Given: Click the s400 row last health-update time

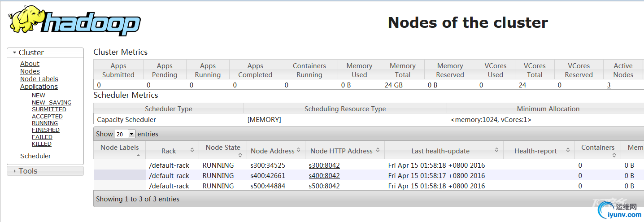Looking at the screenshot, I should (436, 176).
